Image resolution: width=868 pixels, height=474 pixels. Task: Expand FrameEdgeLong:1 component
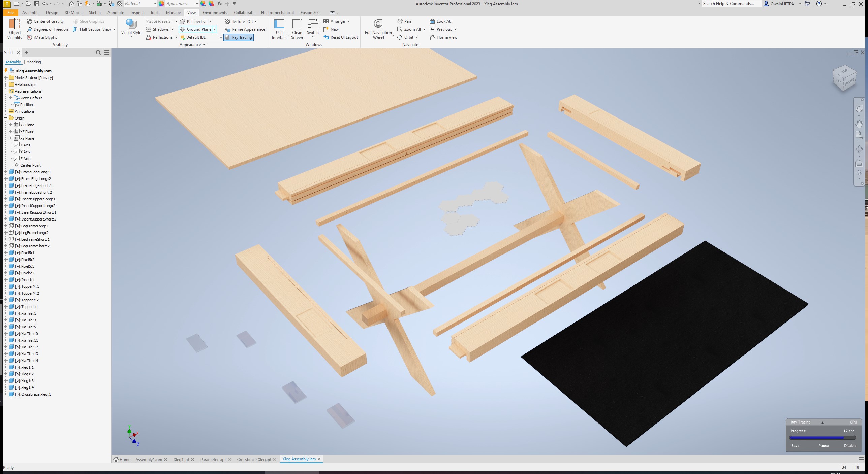tap(5, 172)
